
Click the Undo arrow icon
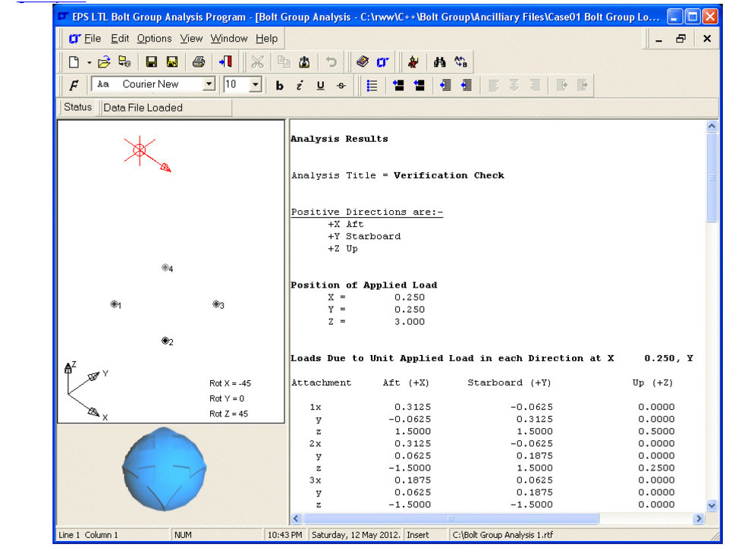coord(331,61)
